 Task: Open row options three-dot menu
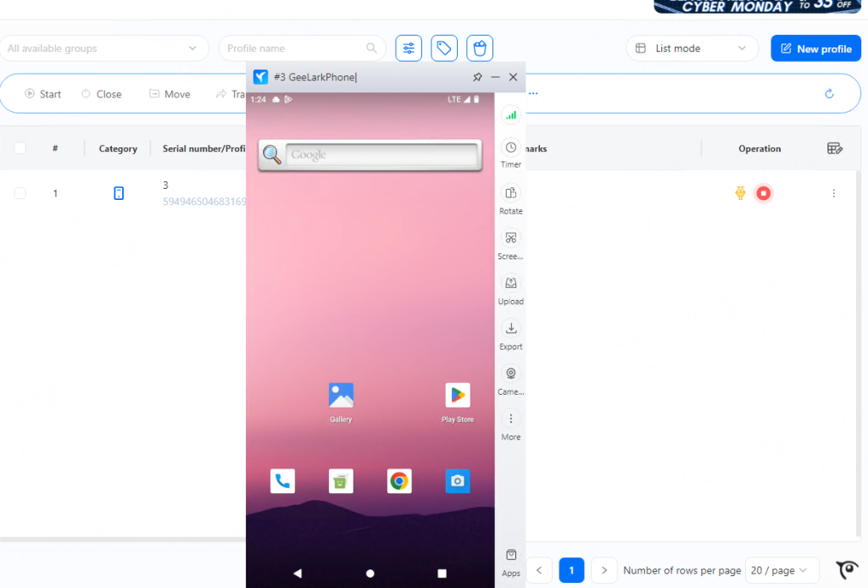point(833,193)
